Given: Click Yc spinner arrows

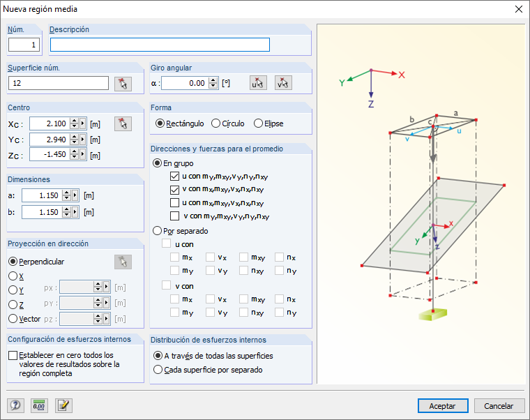Looking at the screenshot, I should [74, 140].
